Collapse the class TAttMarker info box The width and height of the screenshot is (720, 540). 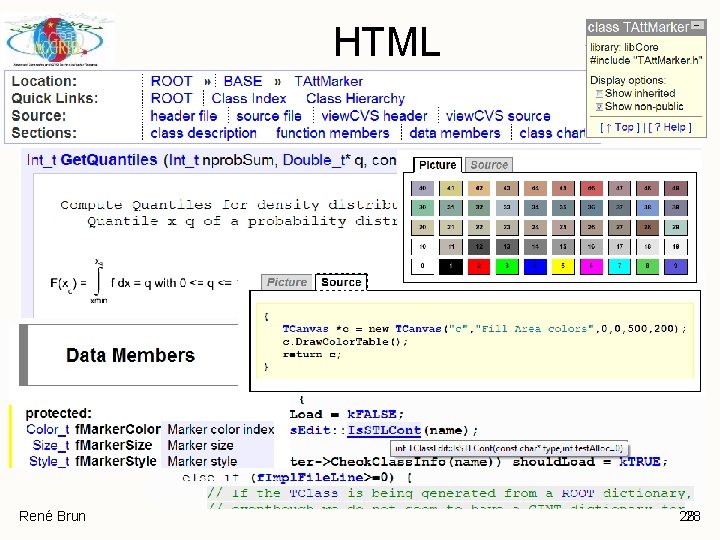698,26
